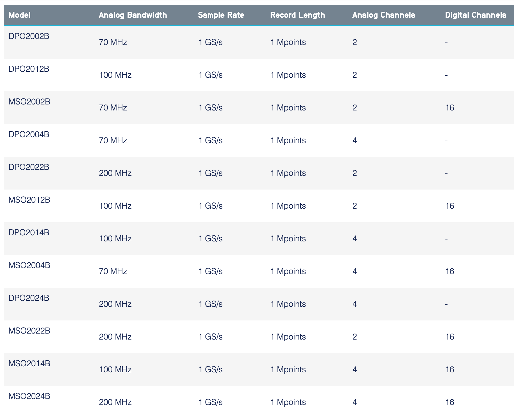Select the Analog Channels column header

pyautogui.click(x=383, y=15)
